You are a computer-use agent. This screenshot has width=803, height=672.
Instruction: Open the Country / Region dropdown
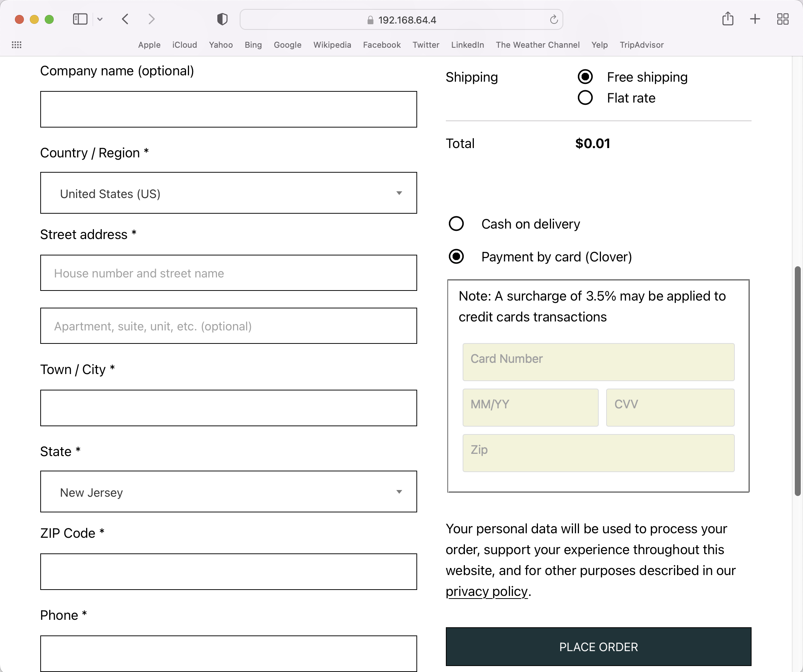pos(228,193)
